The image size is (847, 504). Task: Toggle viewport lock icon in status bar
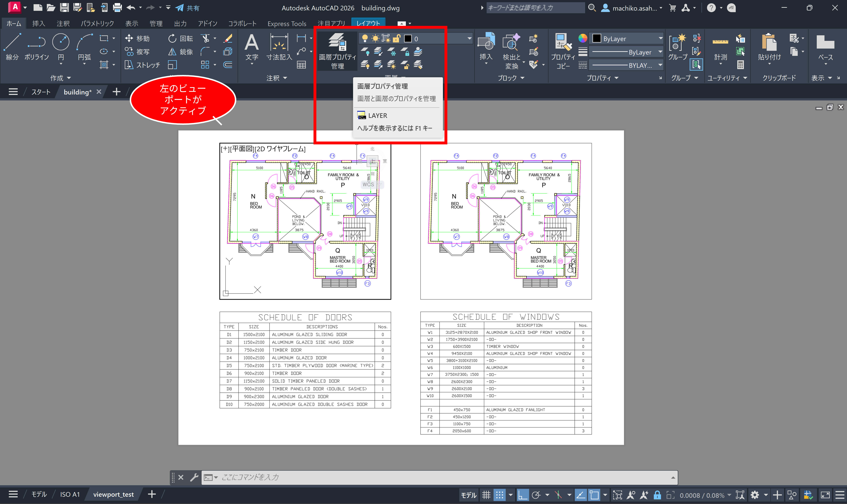tap(657, 495)
